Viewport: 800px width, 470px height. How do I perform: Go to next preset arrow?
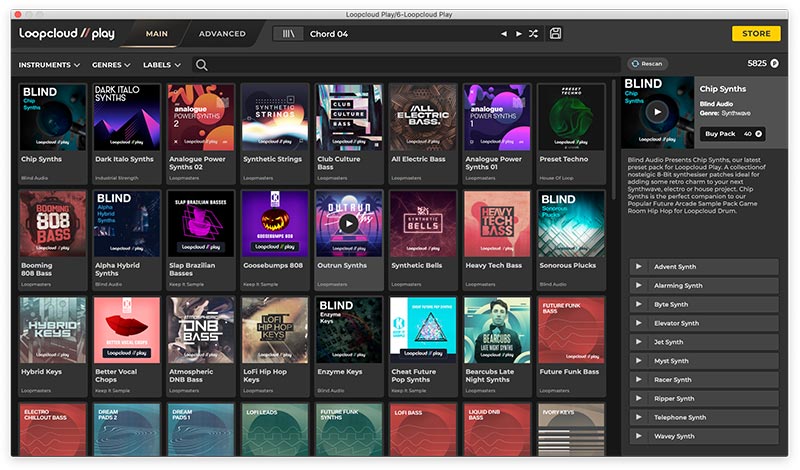[x=518, y=34]
